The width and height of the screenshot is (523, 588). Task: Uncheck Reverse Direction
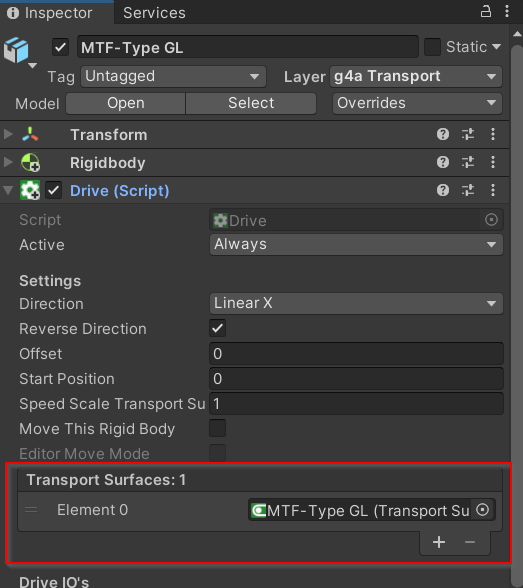217,328
